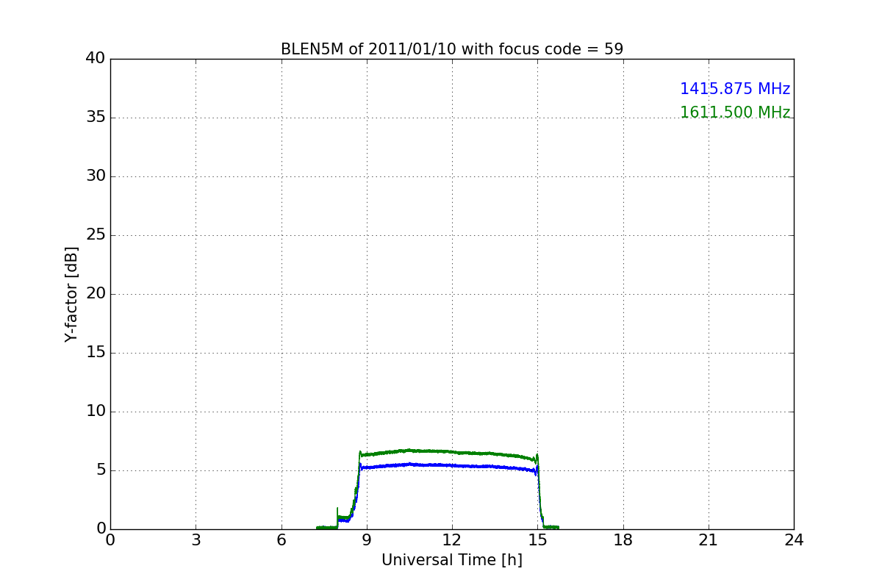Click the x-axis tick label 21
This screenshot has width=882, height=588.
tap(709, 540)
